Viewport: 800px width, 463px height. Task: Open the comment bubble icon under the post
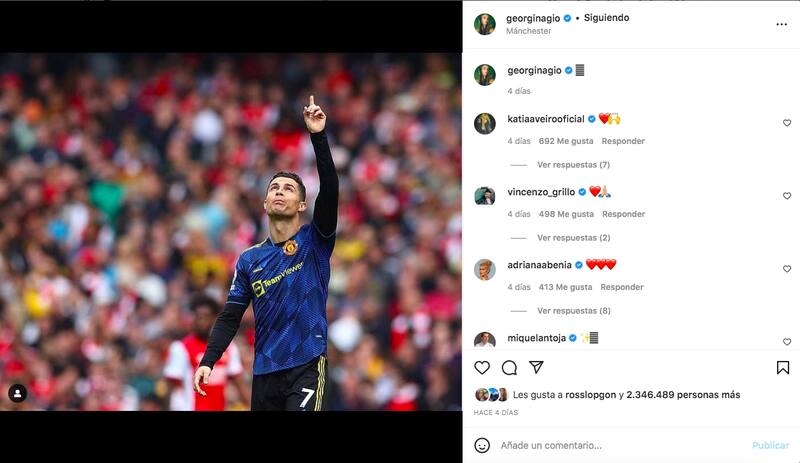[509, 368]
